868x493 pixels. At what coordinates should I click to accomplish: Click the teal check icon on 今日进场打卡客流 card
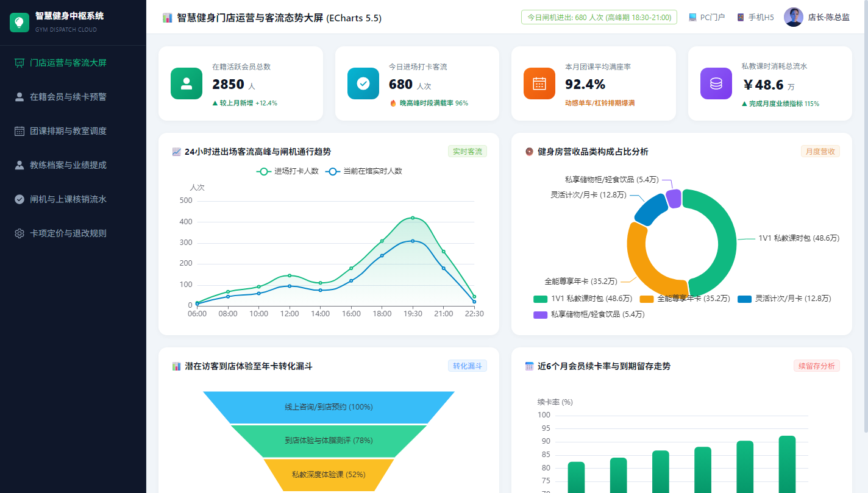[x=363, y=83]
